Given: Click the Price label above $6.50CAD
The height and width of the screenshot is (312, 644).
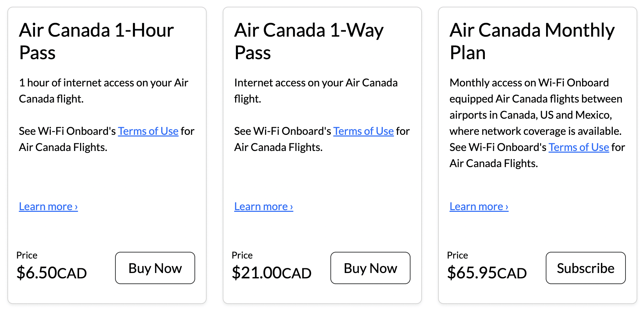Looking at the screenshot, I should (x=27, y=255).
